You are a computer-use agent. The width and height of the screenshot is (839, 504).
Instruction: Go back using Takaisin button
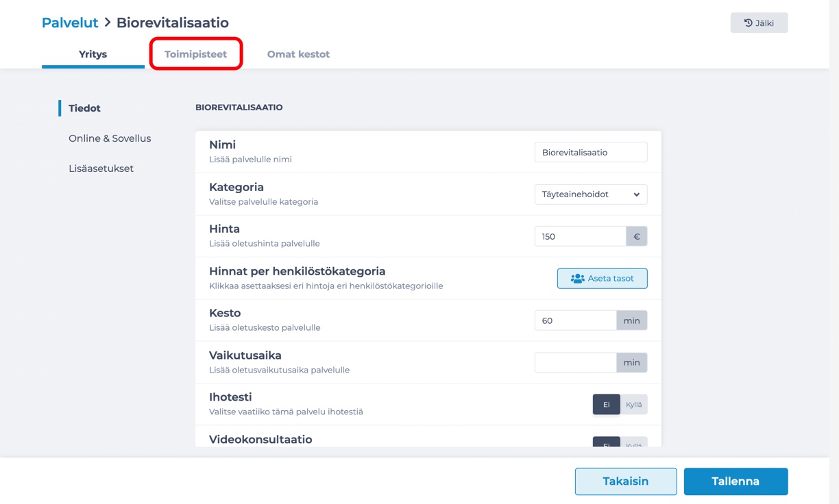[x=626, y=481]
